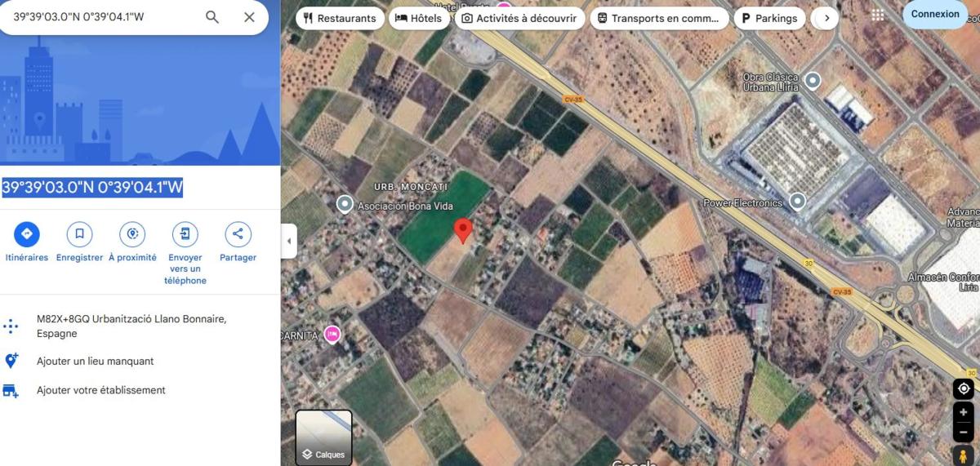Open the Google apps grid
The width and height of the screenshot is (980, 466).
pos(878,15)
